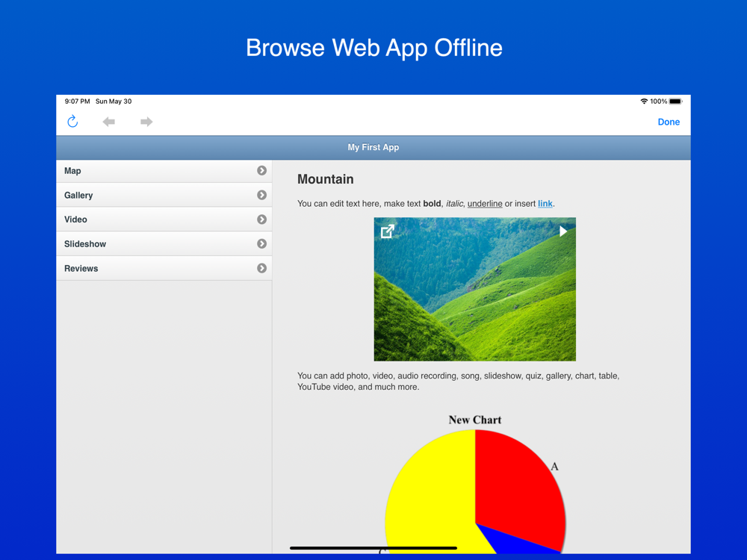Click the 'Mountain' heading
The height and width of the screenshot is (560, 747).
pos(326,179)
